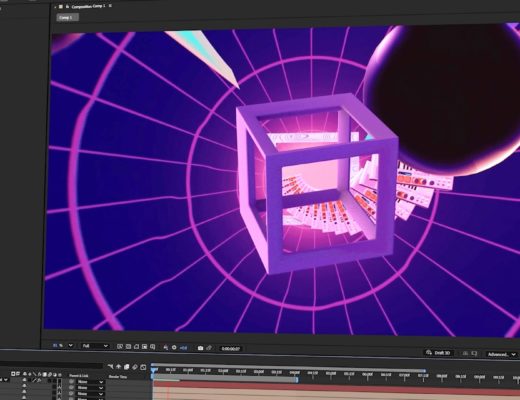Click the region of interest icon
Image resolution: width=520 pixels, height=400 pixels.
[x=144, y=347]
